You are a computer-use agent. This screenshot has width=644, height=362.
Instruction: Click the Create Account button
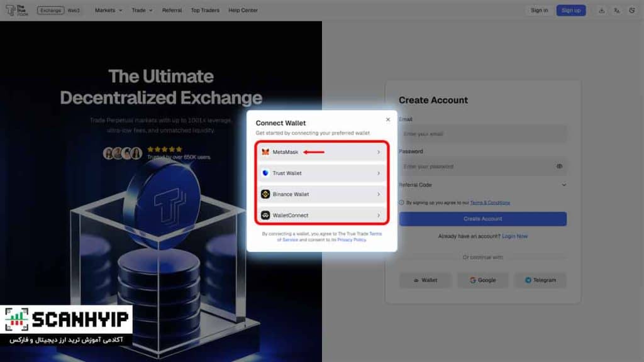point(482,219)
